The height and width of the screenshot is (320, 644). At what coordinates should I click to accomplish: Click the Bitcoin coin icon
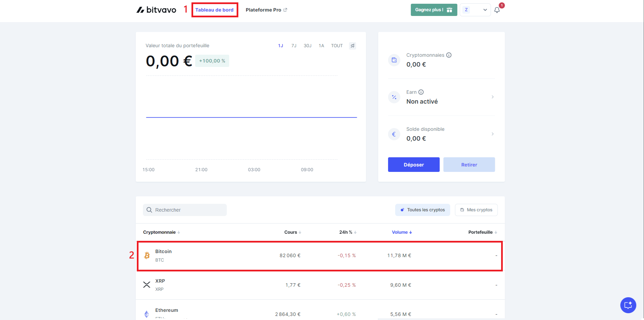pyautogui.click(x=147, y=255)
